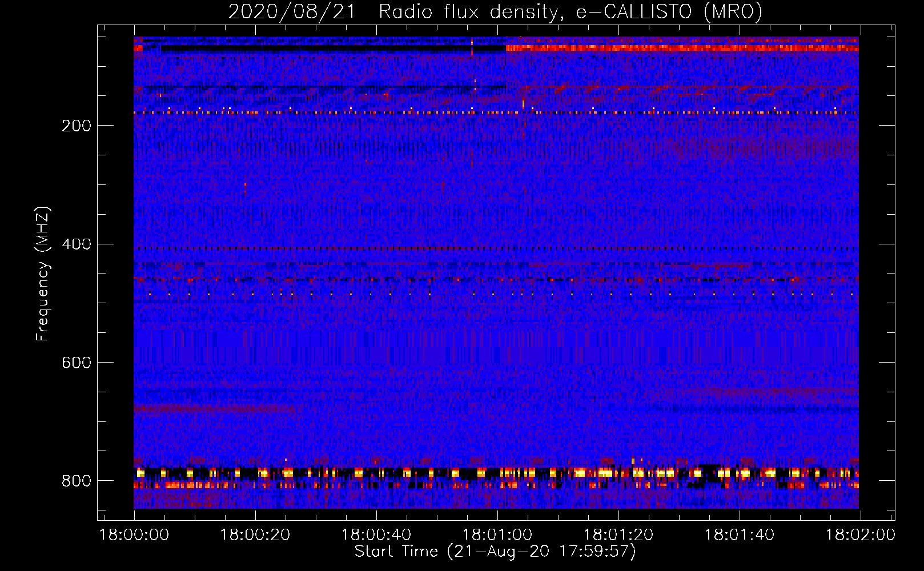924x571 pixels.
Task: Click the '400' frequency tick label
Action: click(77, 244)
